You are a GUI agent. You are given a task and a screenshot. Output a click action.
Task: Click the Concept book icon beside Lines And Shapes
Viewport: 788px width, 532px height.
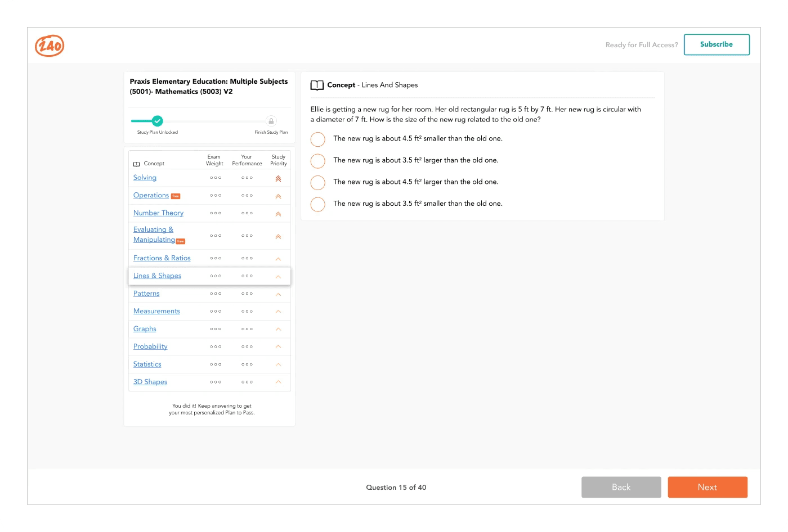click(317, 85)
